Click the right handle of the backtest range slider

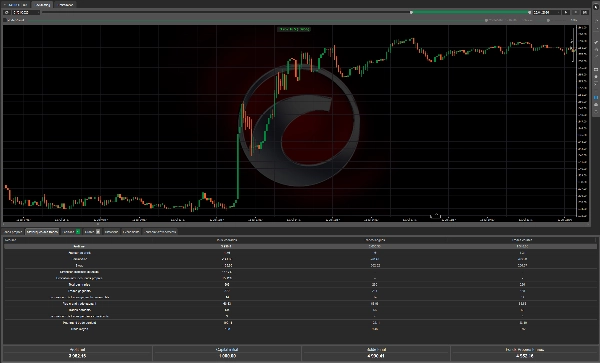point(529,12)
